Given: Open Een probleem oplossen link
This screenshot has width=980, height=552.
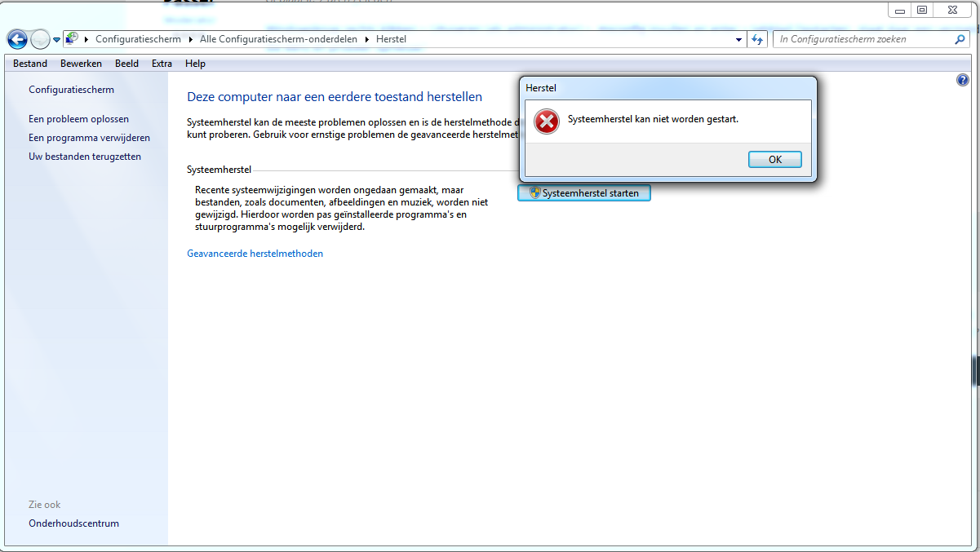Looking at the screenshot, I should [78, 119].
